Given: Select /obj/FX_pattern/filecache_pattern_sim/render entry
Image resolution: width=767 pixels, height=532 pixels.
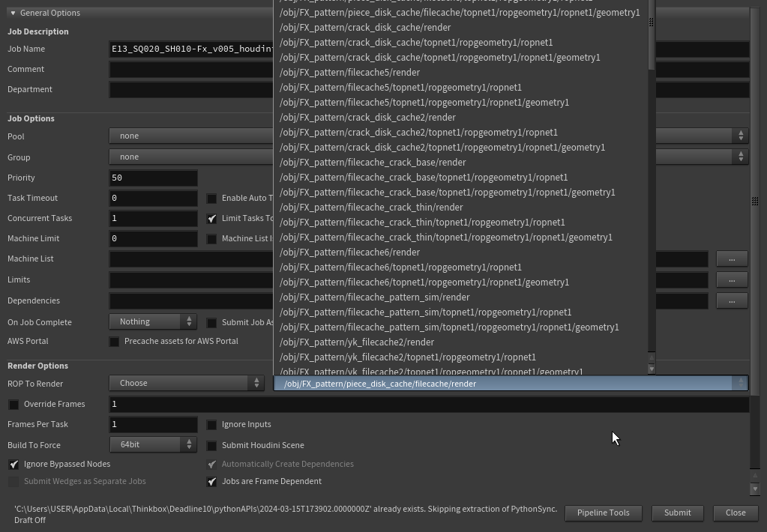Looking at the screenshot, I should pyautogui.click(x=460, y=297).
